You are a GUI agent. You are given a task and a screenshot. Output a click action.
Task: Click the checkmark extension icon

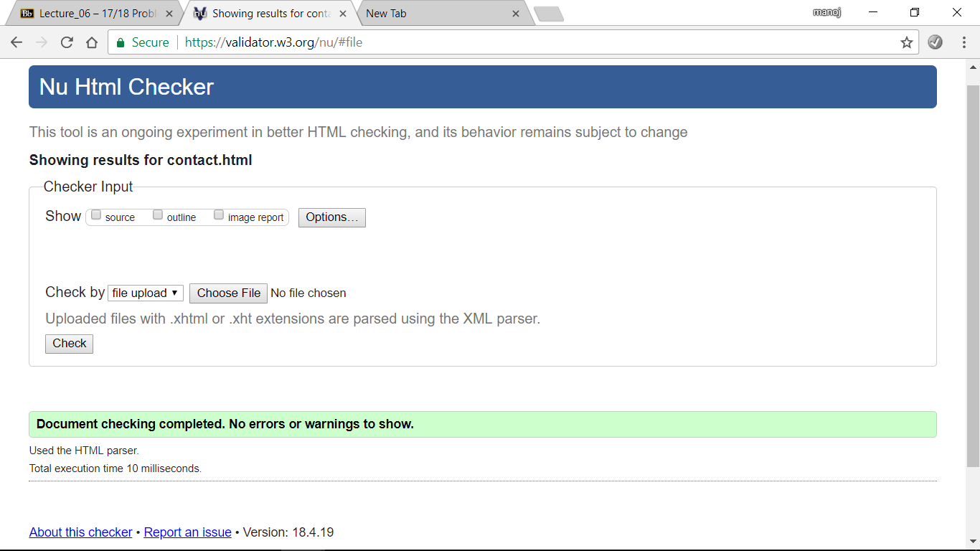(935, 42)
